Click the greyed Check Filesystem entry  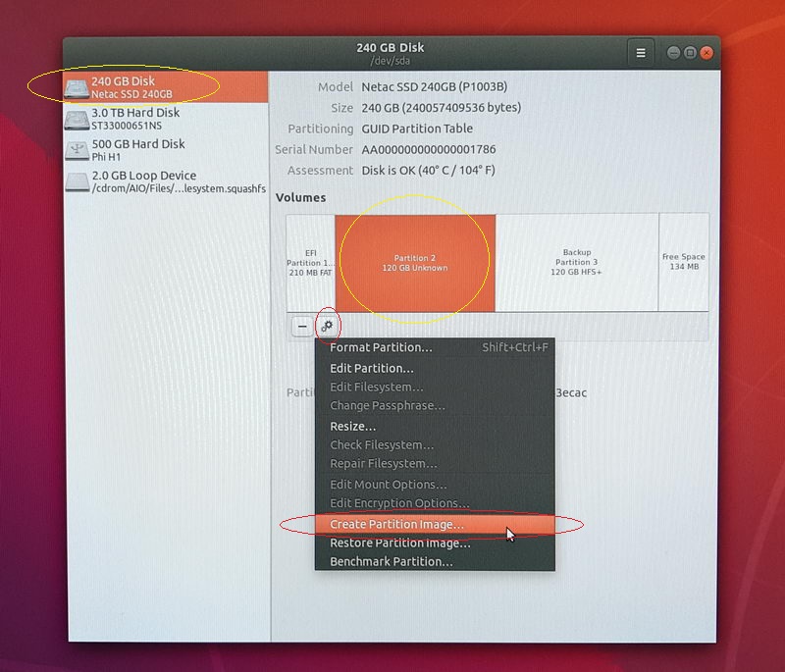[435, 444]
